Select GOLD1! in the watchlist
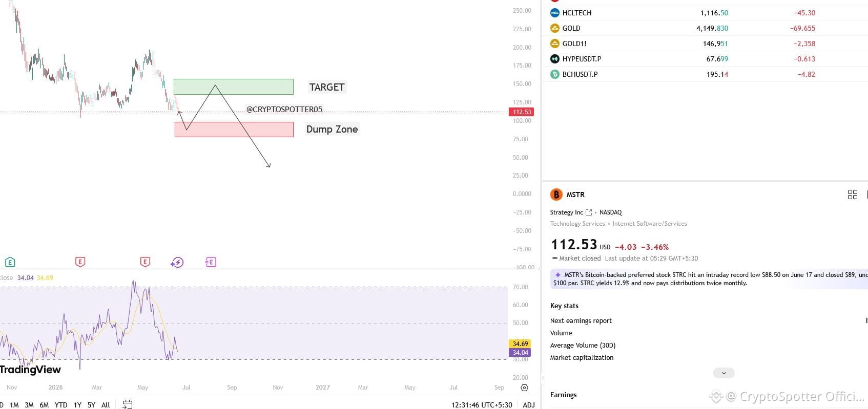Image resolution: width=868 pixels, height=409 pixels. tap(574, 44)
